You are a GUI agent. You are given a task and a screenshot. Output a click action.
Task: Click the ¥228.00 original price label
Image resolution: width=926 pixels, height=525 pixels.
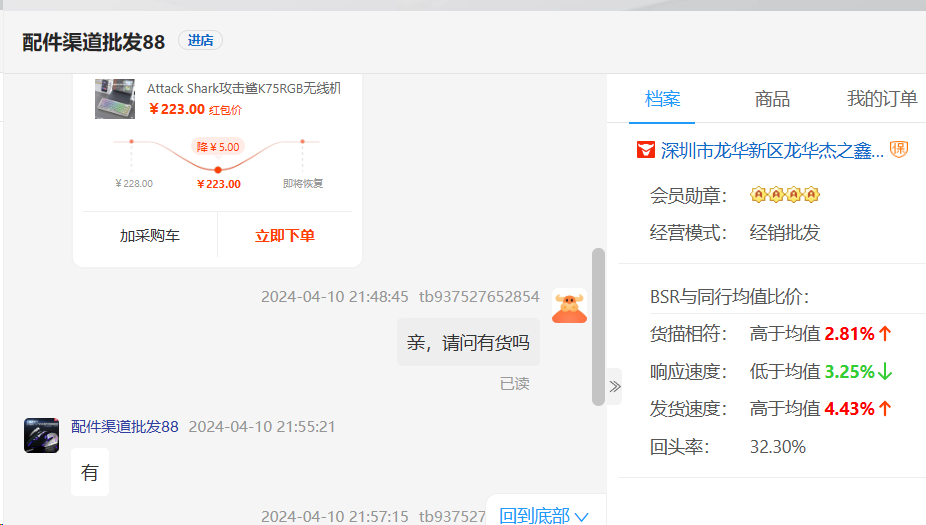point(134,184)
